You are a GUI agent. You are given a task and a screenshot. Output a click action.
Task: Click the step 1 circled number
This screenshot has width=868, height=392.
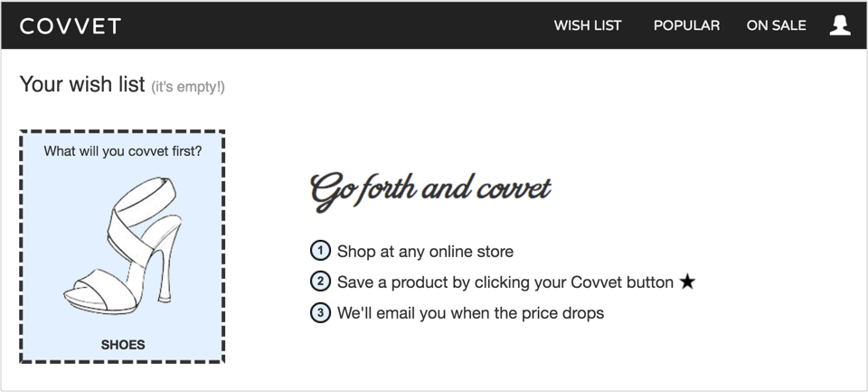(x=320, y=251)
